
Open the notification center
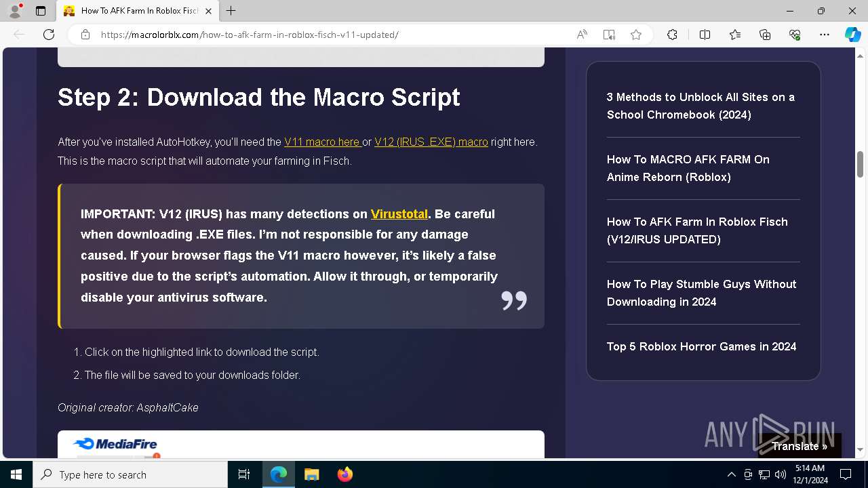pyautogui.click(x=846, y=474)
